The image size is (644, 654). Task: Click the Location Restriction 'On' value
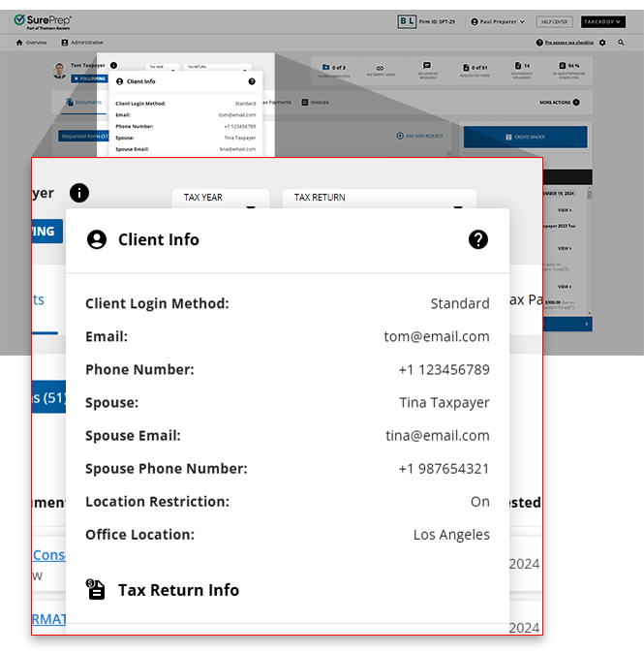tap(479, 501)
